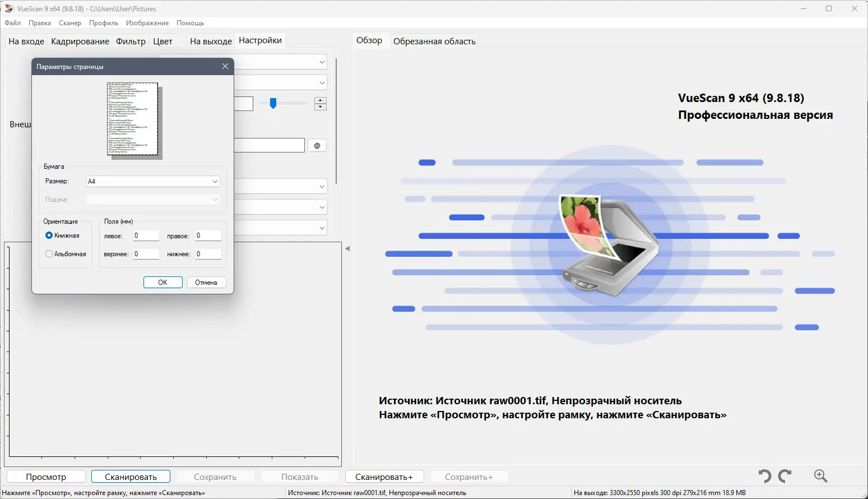Screen dimensions: 868x499
Task: Select the Настройки tab
Action: [260, 40]
